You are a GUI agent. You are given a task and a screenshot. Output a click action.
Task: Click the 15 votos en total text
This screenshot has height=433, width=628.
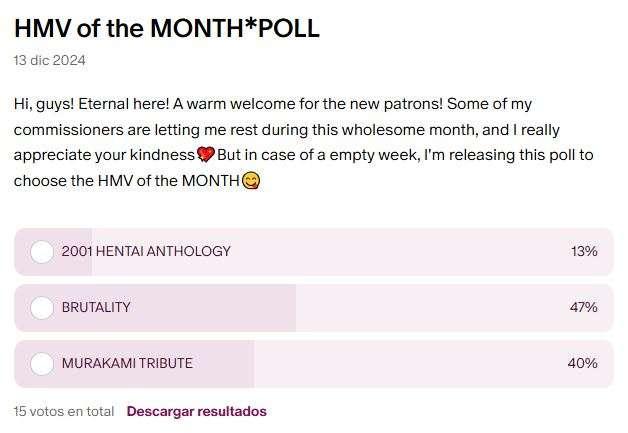64,411
